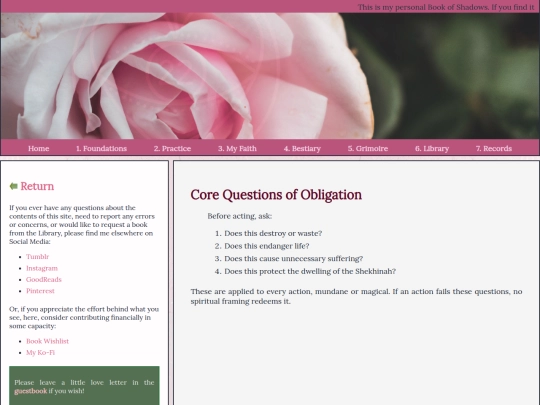540x405 pixels.
Task: Select 5. Grimoire in navigation
Action: [x=367, y=148]
